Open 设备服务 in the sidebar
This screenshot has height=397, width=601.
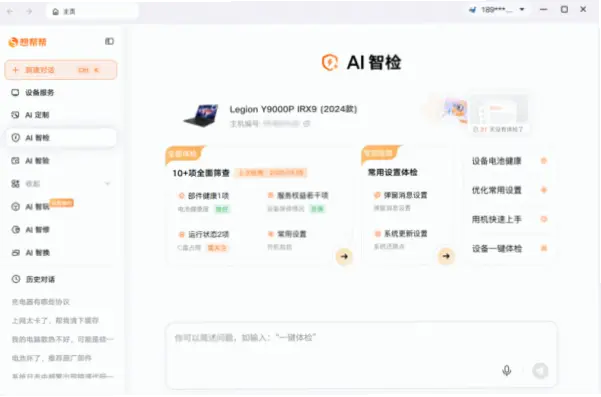pos(61,92)
